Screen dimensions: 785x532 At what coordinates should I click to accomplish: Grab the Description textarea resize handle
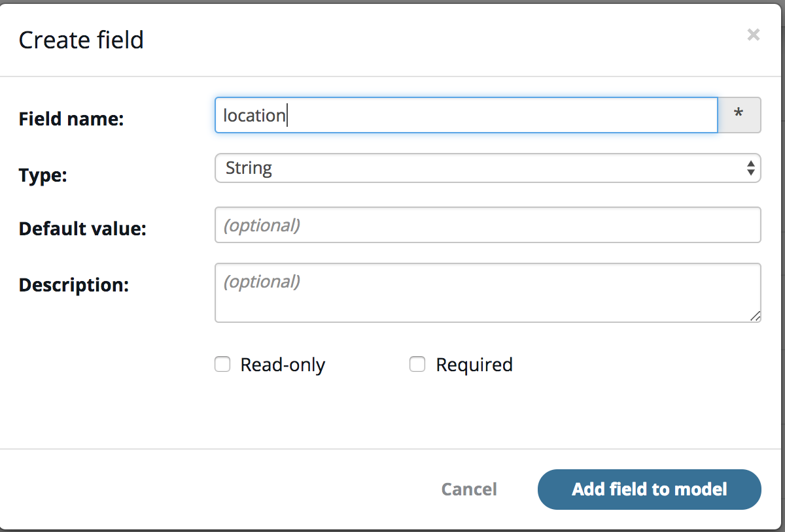pyautogui.click(x=755, y=316)
